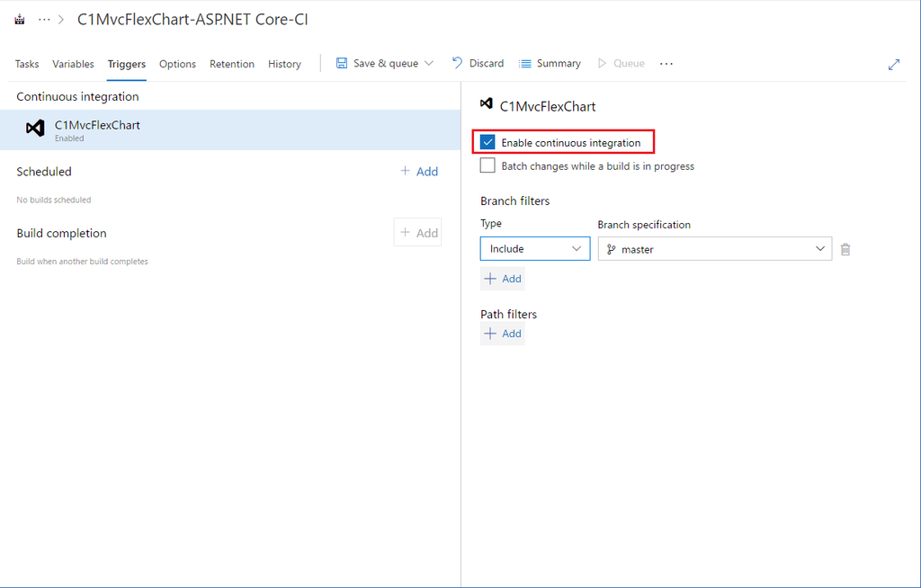Switch to the Variables tab
The image size is (921, 588).
pos(73,64)
